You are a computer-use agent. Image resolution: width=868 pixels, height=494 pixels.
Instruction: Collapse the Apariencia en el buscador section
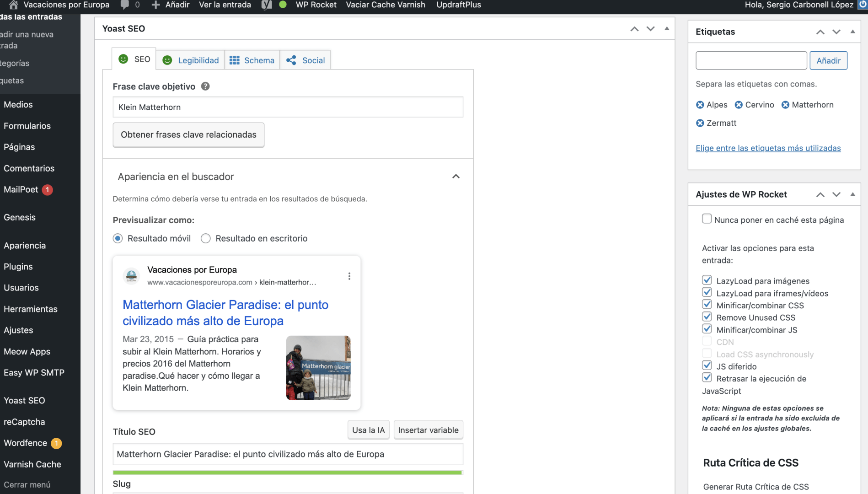coord(456,177)
